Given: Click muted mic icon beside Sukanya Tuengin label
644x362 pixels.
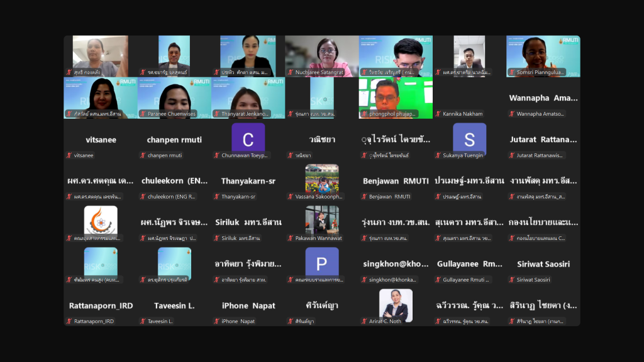Looking at the screenshot, I should (438, 155).
